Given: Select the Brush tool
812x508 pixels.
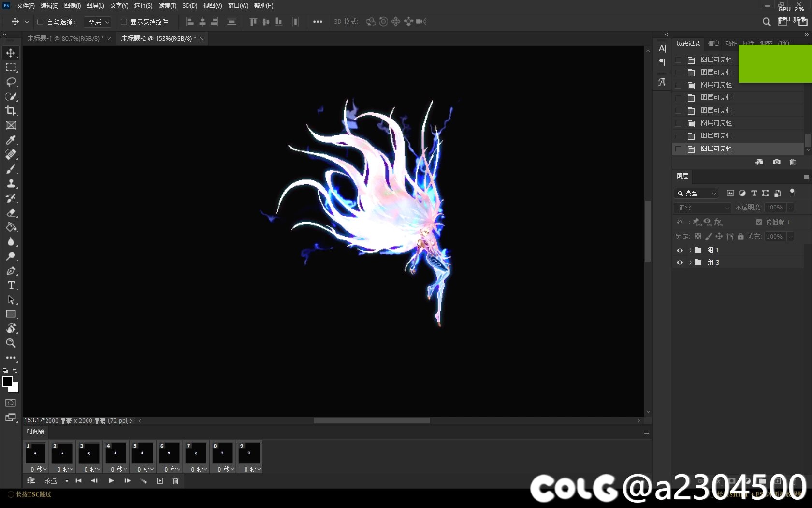Looking at the screenshot, I should point(11,169).
